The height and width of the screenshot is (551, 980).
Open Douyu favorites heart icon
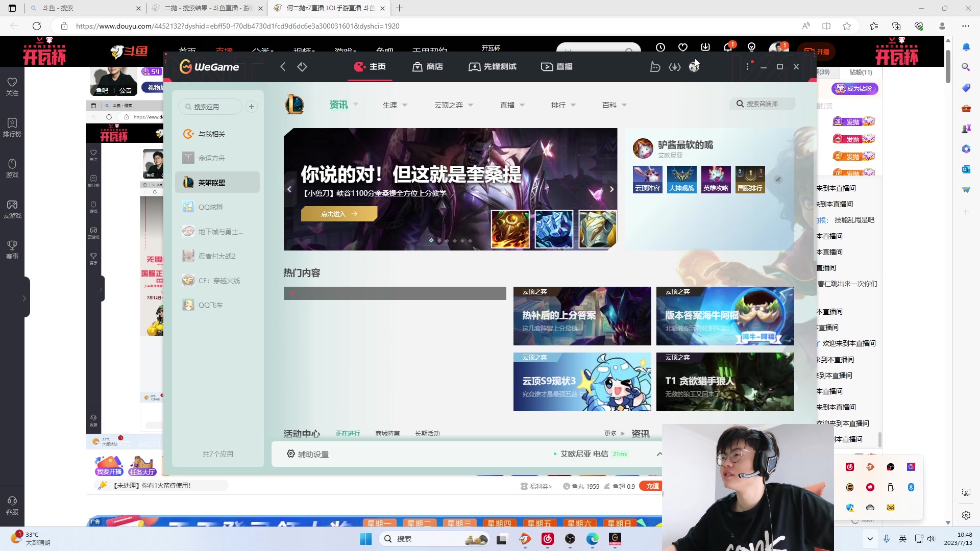pos(683,47)
